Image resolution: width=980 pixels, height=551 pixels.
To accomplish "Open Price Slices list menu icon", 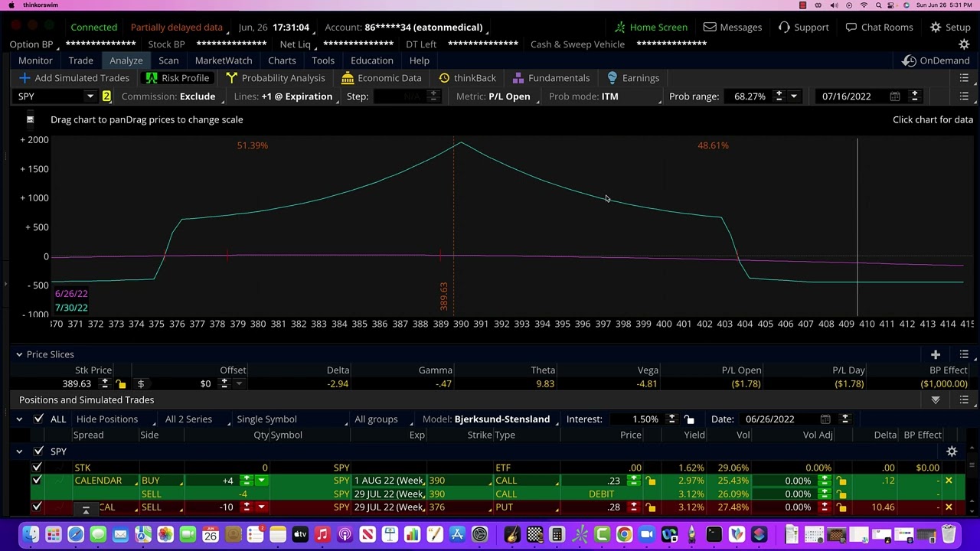I will 964,354.
